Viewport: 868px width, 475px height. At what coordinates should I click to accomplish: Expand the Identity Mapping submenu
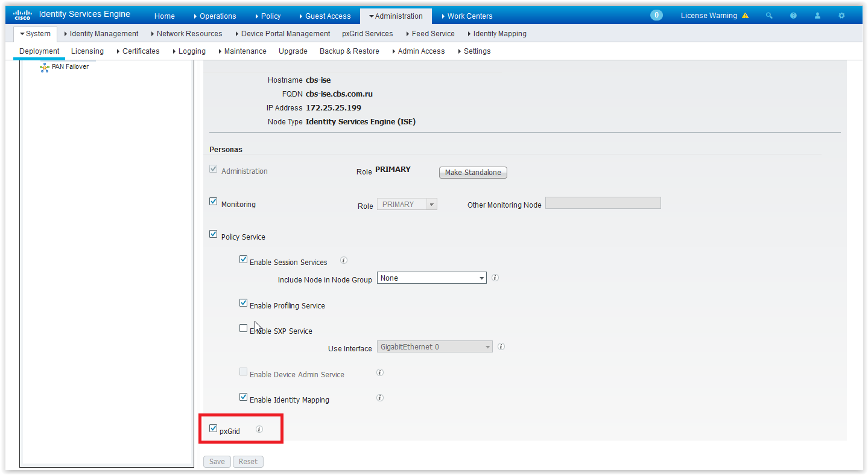(497, 34)
